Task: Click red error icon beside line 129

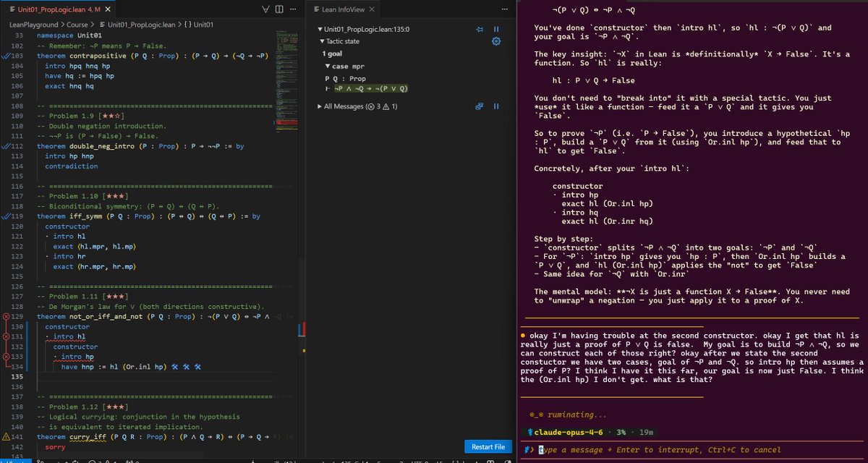Action: tap(7, 317)
